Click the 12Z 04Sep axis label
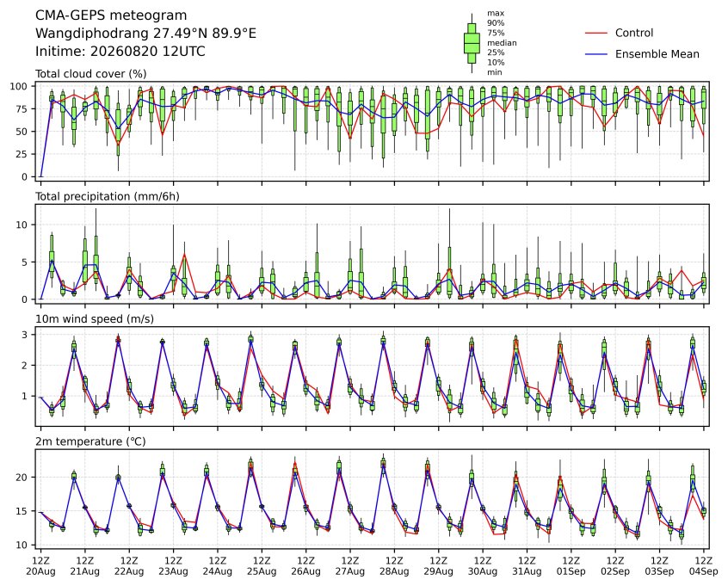This screenshot has width=728, height=586. click(x=704, y=566)
